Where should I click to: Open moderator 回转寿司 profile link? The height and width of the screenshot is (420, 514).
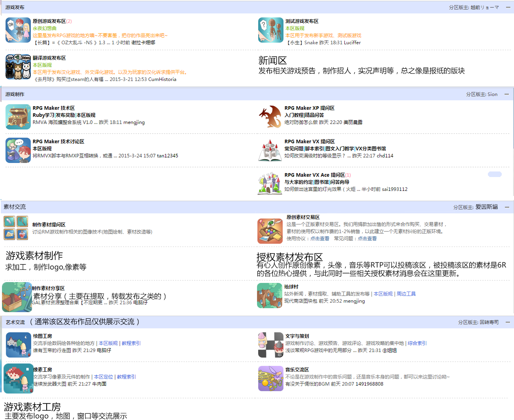tap(489, 322)
